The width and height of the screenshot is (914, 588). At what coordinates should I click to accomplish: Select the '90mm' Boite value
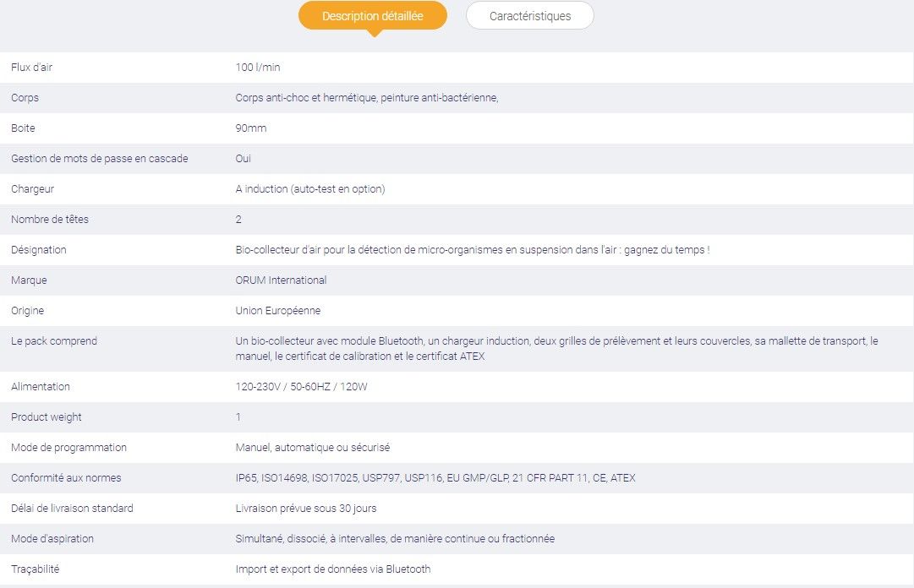coord(250,128)
